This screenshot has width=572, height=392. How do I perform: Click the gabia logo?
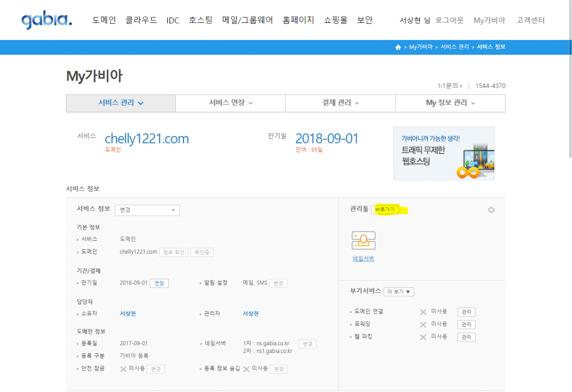click(x=47, y=21)
